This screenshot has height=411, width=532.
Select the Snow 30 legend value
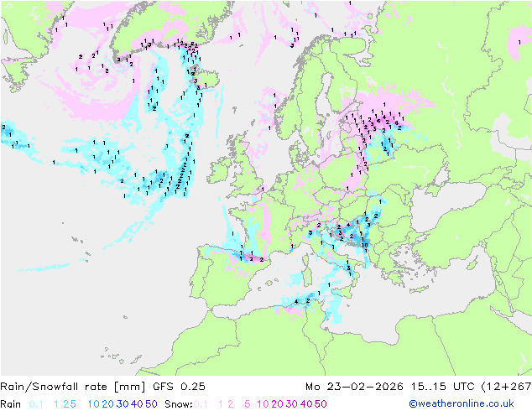(x=292, y=404)
